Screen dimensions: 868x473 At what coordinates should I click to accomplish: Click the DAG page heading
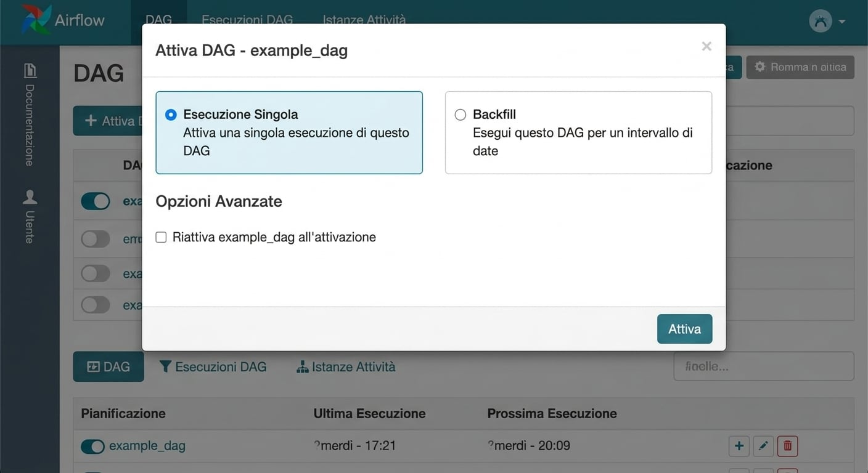(99, 74)
